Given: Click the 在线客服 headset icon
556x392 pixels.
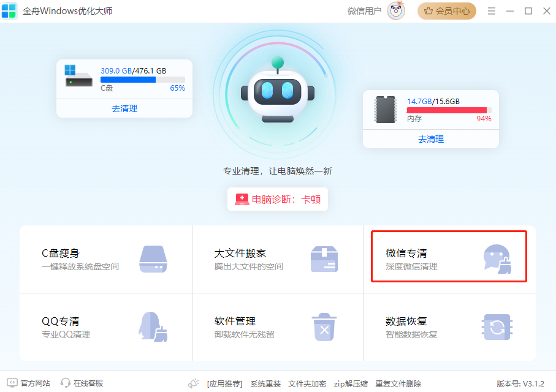Looking at the screenshot, I should [65, 383].
